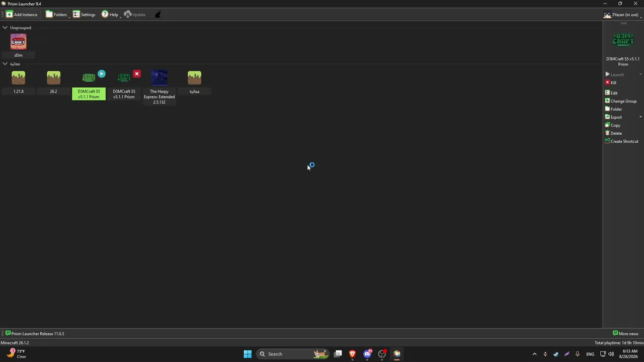The image size is (644, 362).
Task: Click Copy in the instance side panel
Action: 613,125
